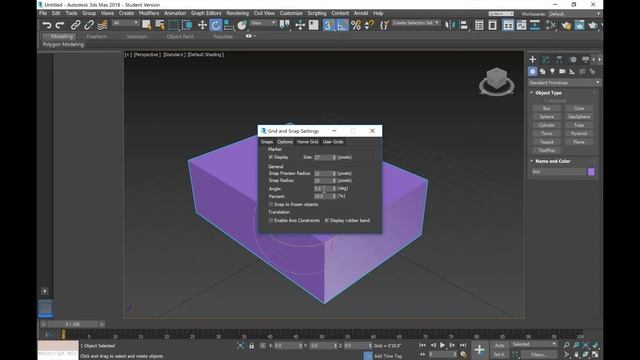Select the Cameras category icon
640x360 pixels.
tap(562, 71)
